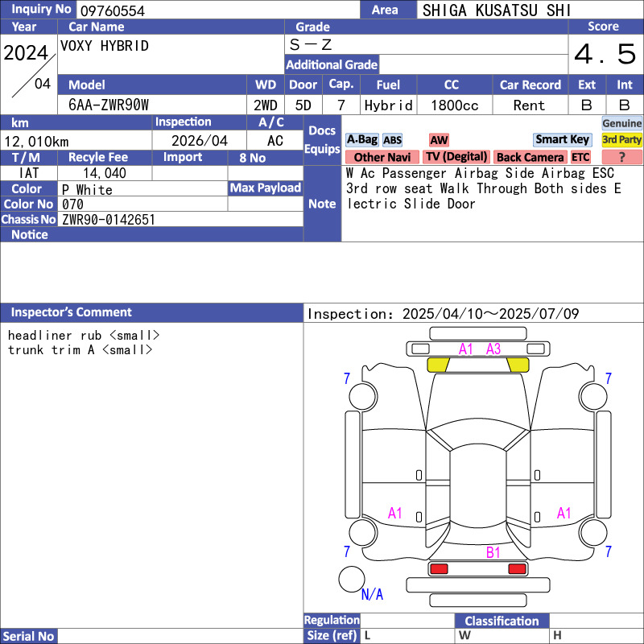Select the ABS equipment badge

click(x=392, y=140)
